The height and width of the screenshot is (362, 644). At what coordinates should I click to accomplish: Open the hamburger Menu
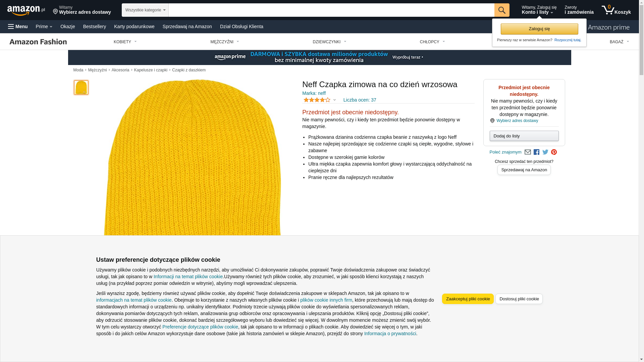click(x=18, y=26)
